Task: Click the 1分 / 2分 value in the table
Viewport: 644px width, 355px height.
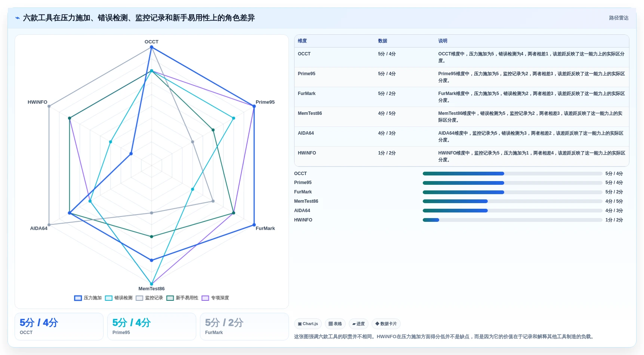Action: tap(387, 153)
